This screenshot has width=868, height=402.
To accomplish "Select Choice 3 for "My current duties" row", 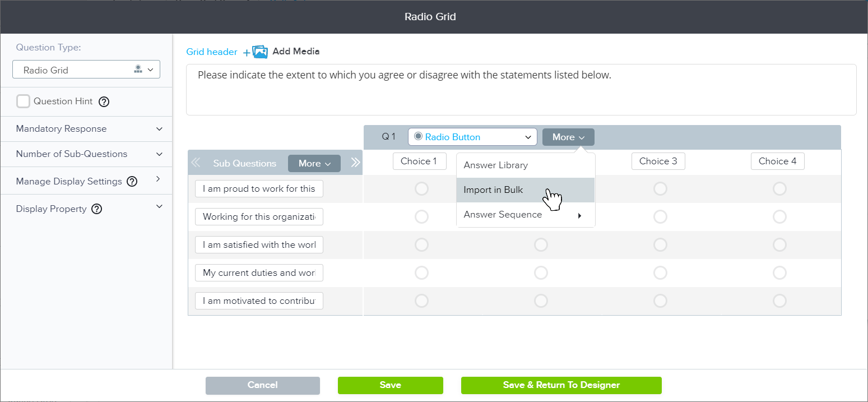I will click(660, 273).
